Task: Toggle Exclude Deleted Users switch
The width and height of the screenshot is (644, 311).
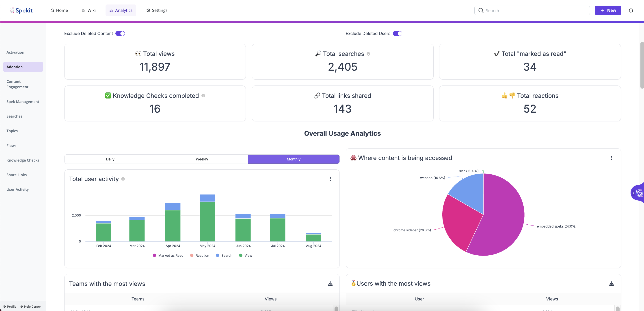Action: (397, 34)
